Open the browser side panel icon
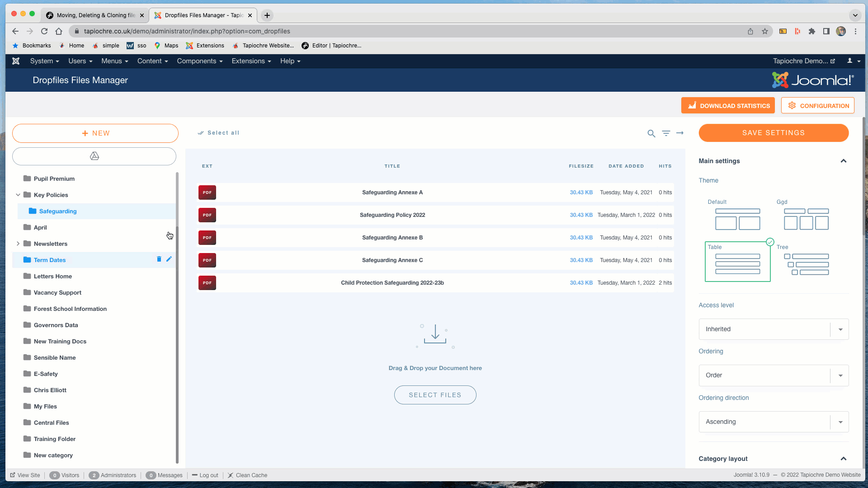 [x=826, y=31]
